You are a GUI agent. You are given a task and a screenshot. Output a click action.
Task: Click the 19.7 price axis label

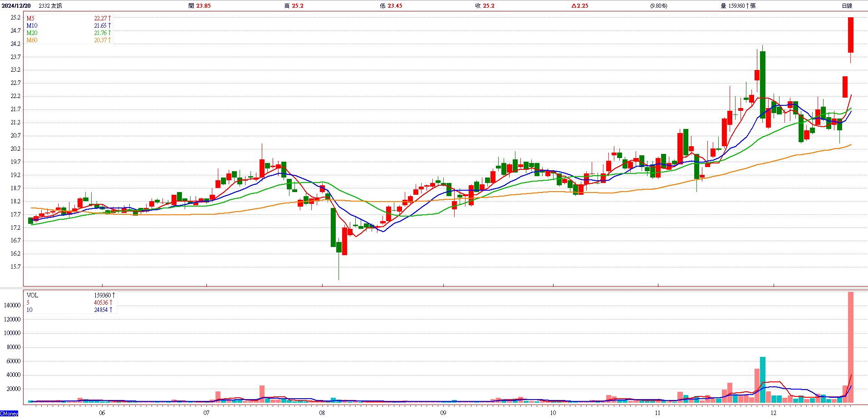pos(15,162)
